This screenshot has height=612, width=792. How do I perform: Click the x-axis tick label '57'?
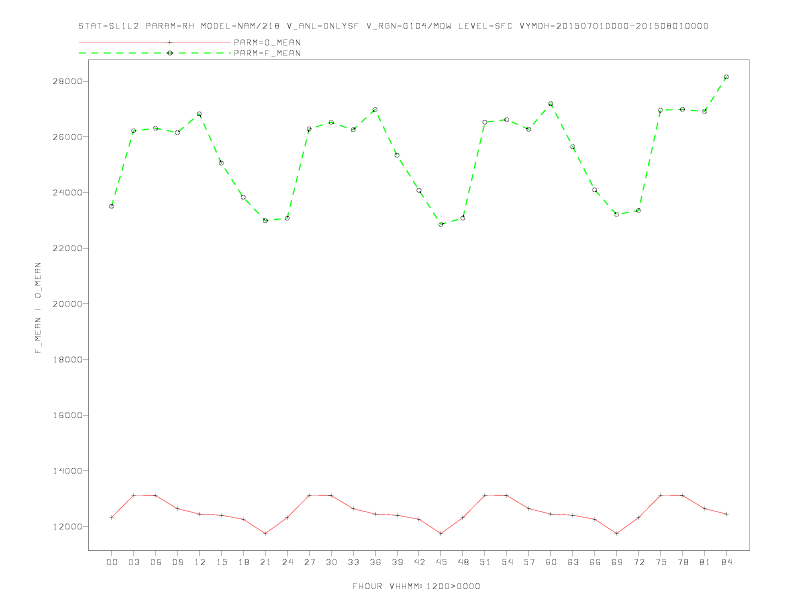pyautogui.click(x=529, y=562)
